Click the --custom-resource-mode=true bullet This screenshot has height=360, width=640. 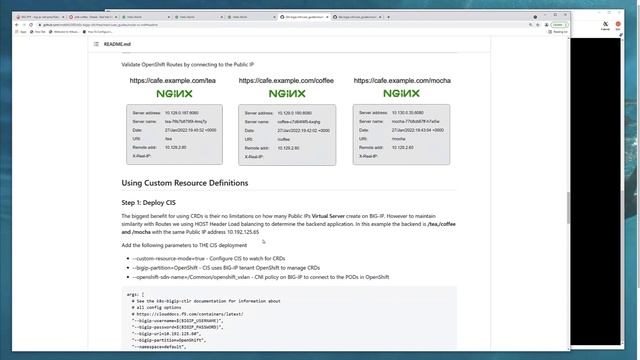pos(209,258)
